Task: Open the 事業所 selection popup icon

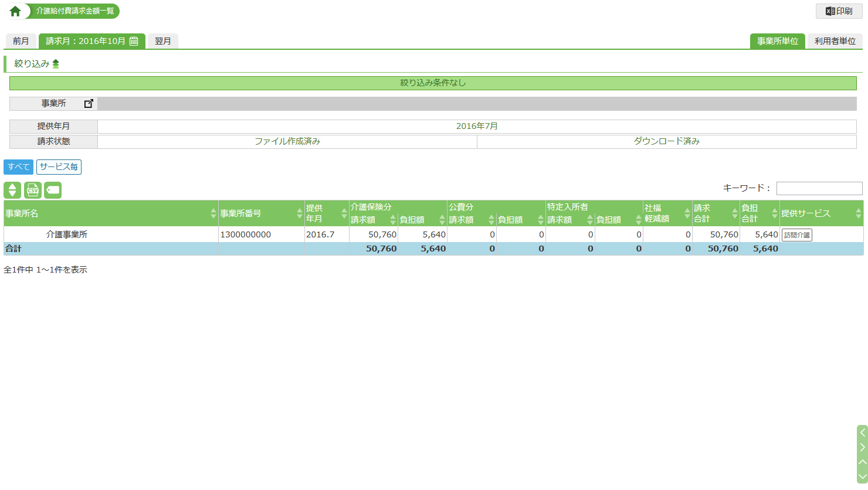Action: click(x=89, y=104)
